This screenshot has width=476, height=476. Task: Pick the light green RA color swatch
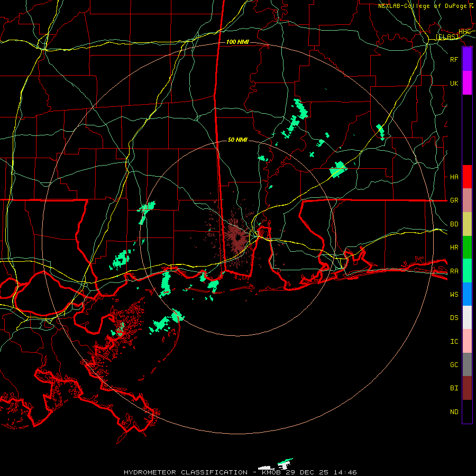tap(467, 271)
